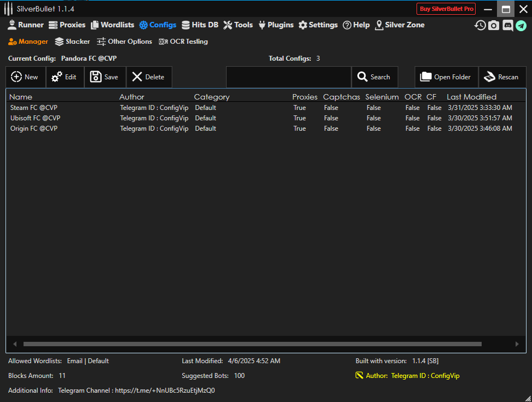Switch to the Stacker sub-tab
The height and width of the screenshot is (402, 532).
[x=72, y=42]
